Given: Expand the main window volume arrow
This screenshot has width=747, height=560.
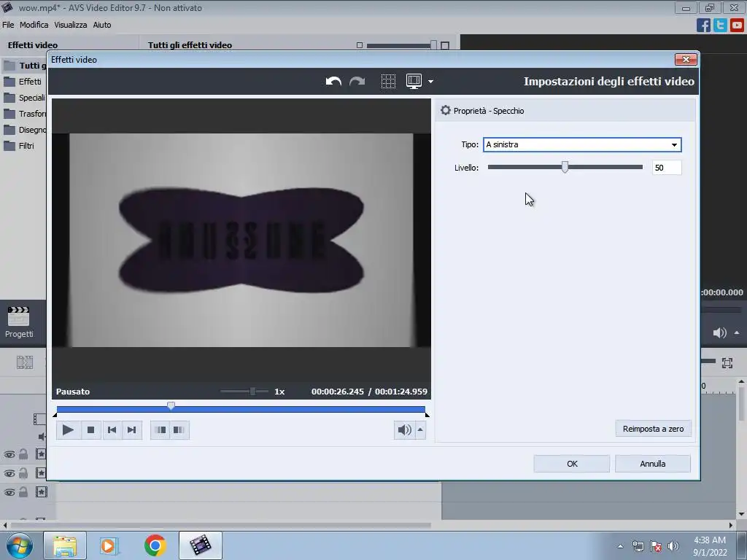Looking at the screenshot, I should click(737, 332).
